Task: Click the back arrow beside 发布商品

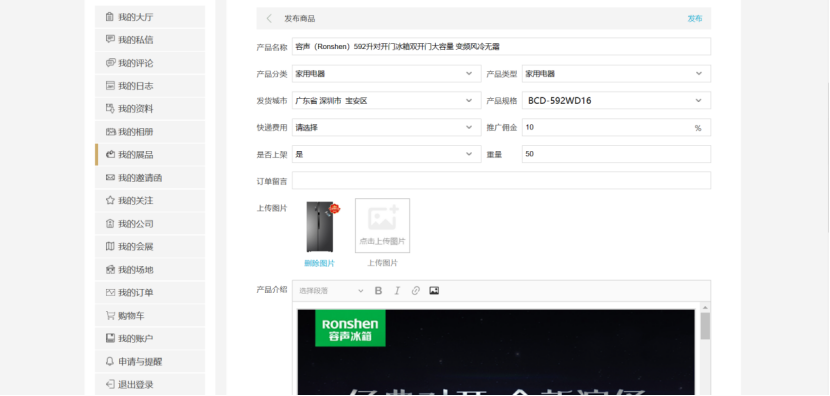Action: pyautogui.click(x=269, y=19)
